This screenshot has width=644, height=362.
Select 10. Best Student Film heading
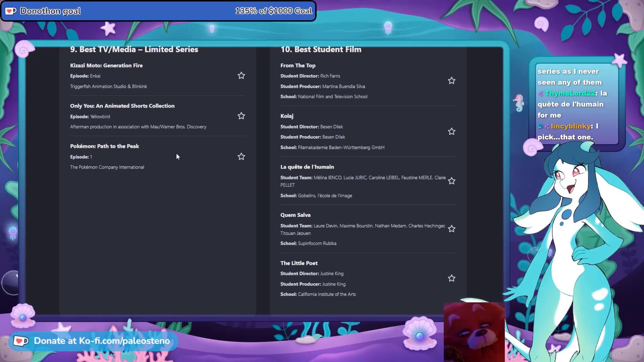[321, 50]
